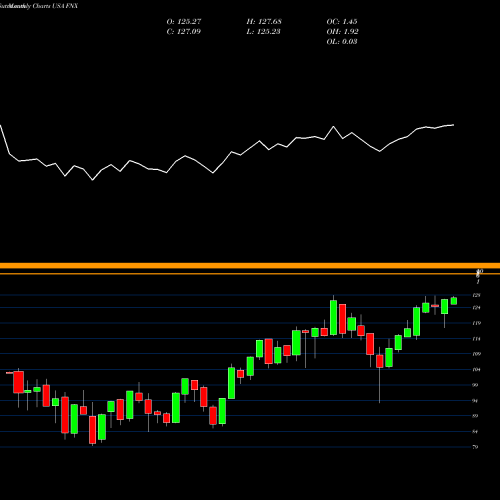The image size is (500, 500).
Task: Click the 'OC: 1.45' reading
Action: click(x=342, y=22)
